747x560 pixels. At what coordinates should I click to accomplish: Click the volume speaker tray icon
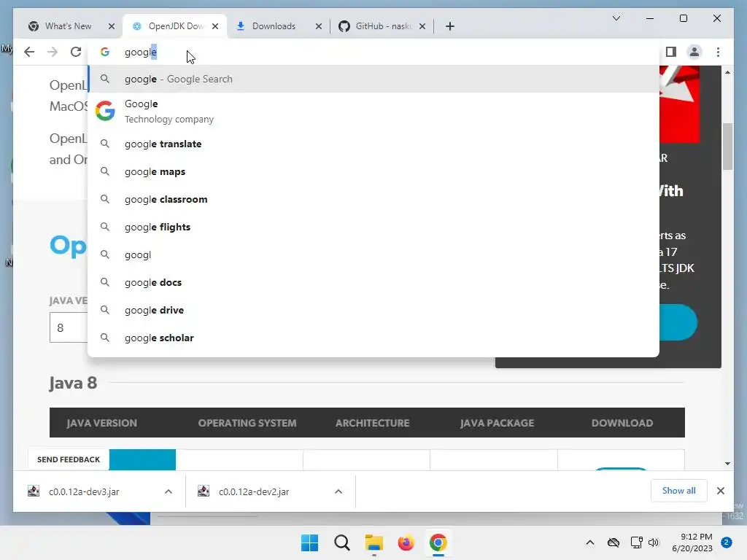coord(654,542)
